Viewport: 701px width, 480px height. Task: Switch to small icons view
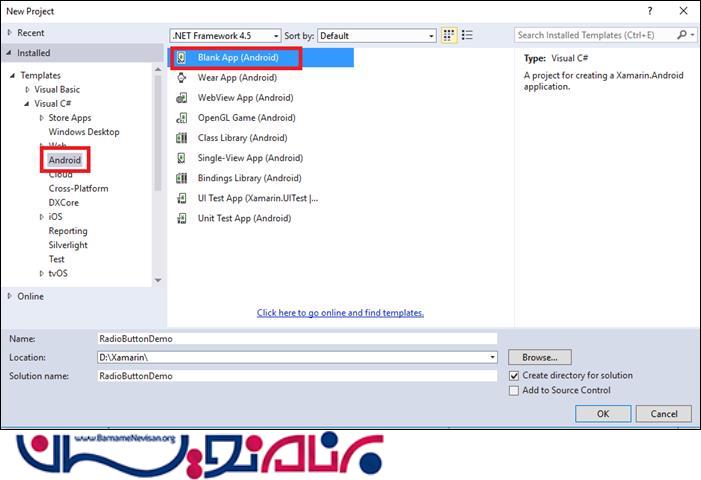click(449, 35)
